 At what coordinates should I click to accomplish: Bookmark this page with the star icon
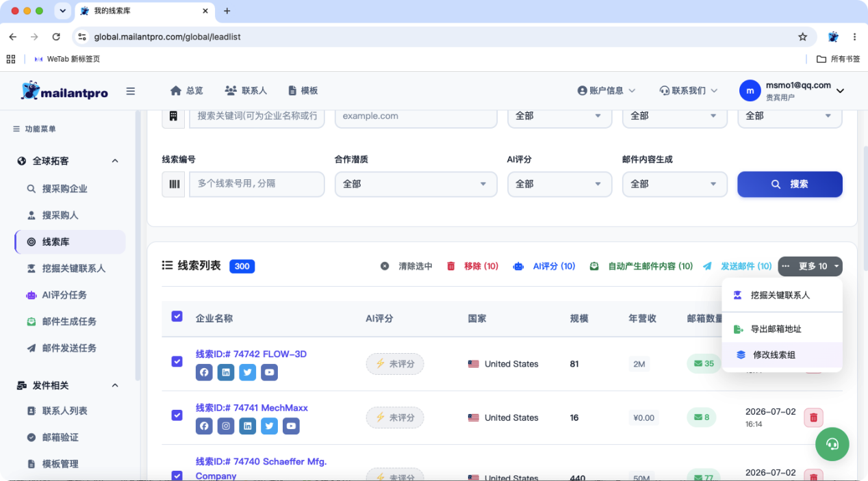click(803, 37)
